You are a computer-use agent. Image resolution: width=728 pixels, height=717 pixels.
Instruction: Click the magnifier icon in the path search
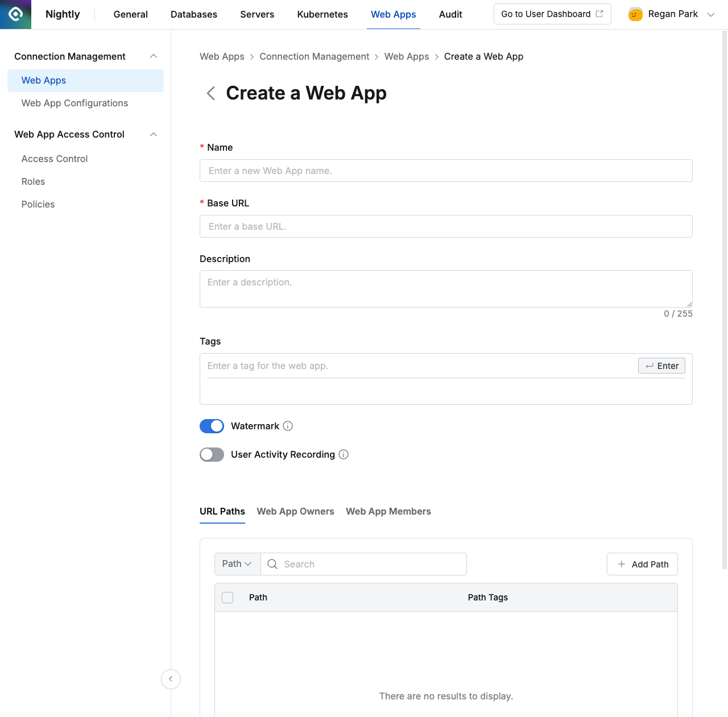coord(272,564)
